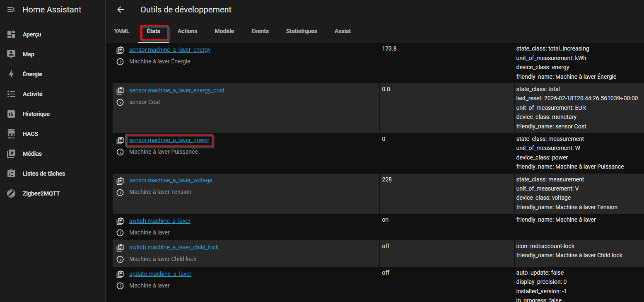This screenshot has height=302, width=644.
Task: Collapse the Home Assistant sidebar menu icon
Action: pos(11,10)
